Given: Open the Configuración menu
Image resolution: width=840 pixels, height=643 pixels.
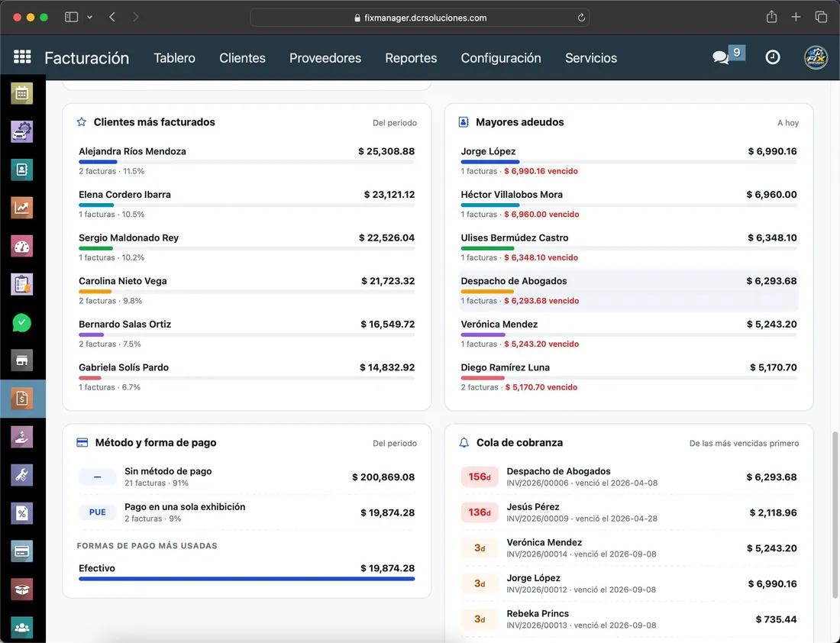Looking at the screenshot, I should pyautogui.click(x=501, y=58).
